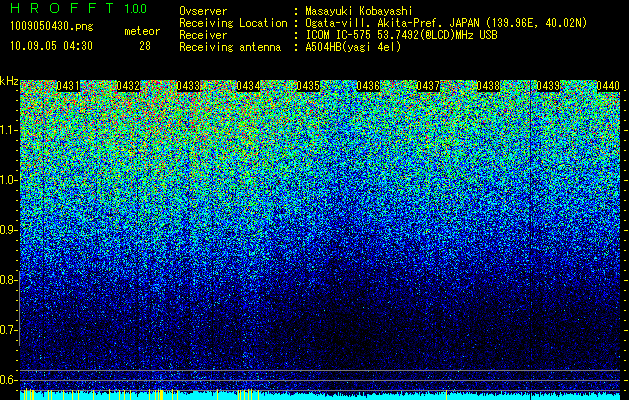The image size is (629, 400).
Task: Click the 0437 time marker label
Action: point(428,86)
